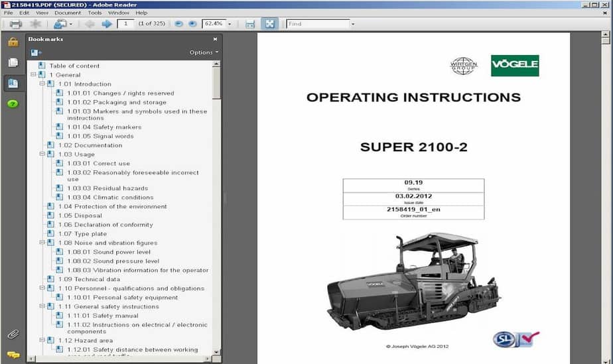Image resolution: width=613 pixels, height=364 pixels.
Task: Jump to the 1.09 Technical data bookmark
Action: (89, 279)
